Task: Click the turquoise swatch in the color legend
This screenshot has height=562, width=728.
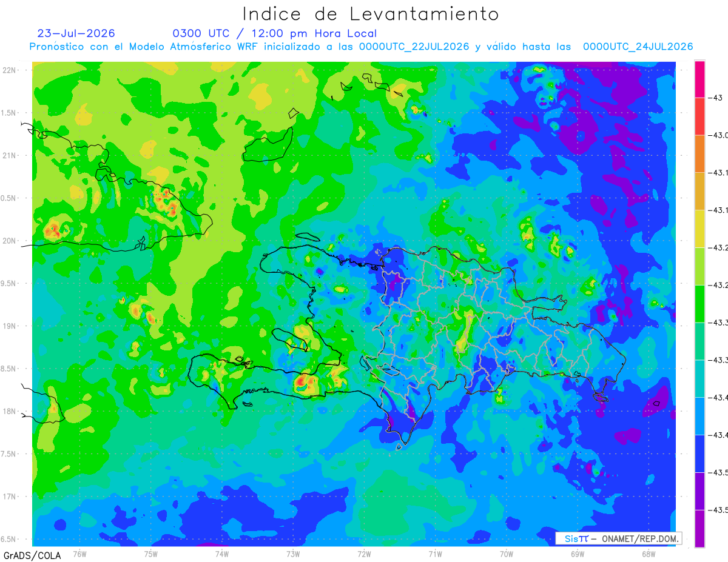Action: 699,378
